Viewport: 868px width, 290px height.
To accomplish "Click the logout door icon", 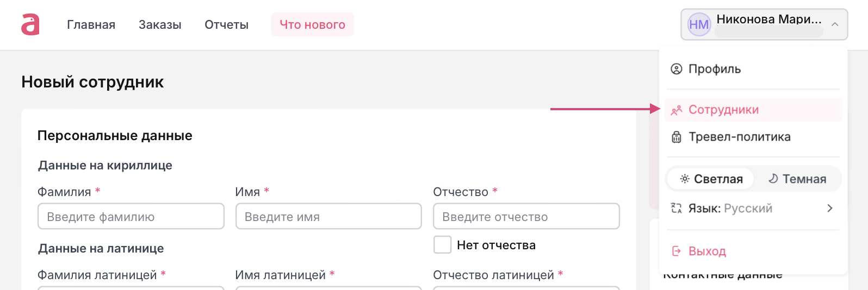I will (676, 251).
